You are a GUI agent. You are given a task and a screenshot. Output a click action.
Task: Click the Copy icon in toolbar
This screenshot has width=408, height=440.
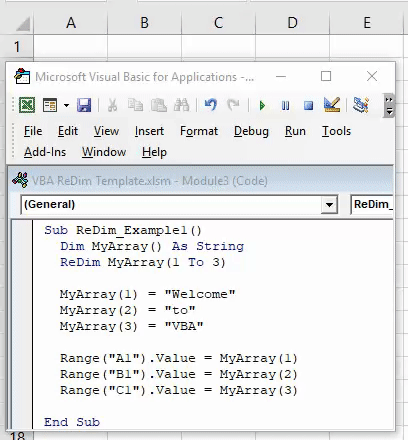pos(136,105)
